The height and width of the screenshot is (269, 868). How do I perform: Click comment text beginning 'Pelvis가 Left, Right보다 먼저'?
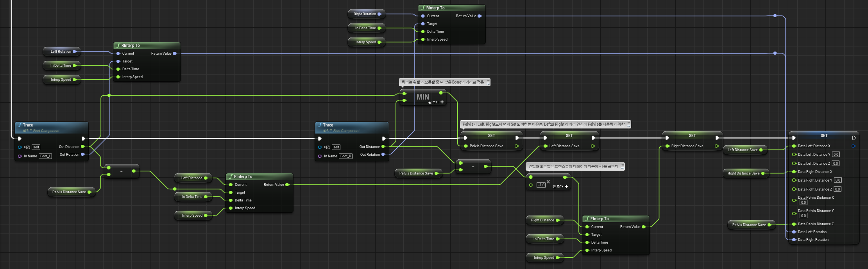(544, 124)
